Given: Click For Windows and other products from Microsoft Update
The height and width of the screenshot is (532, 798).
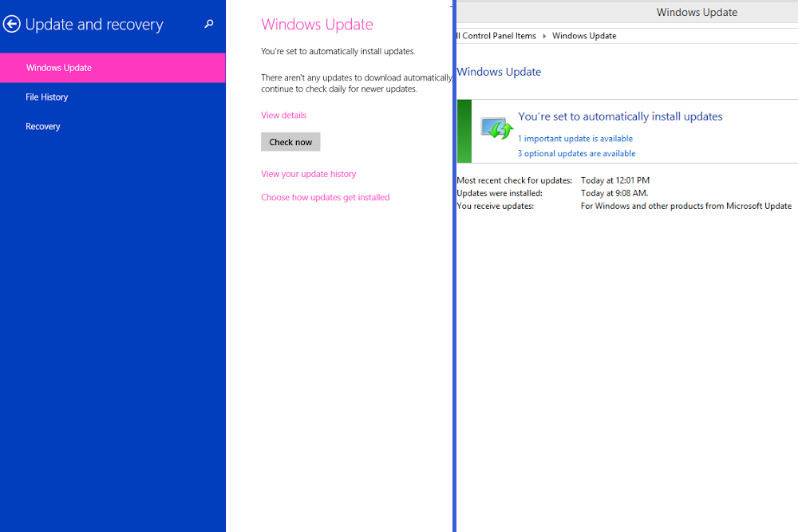Looking at the screenshot, I should (686, 206).
